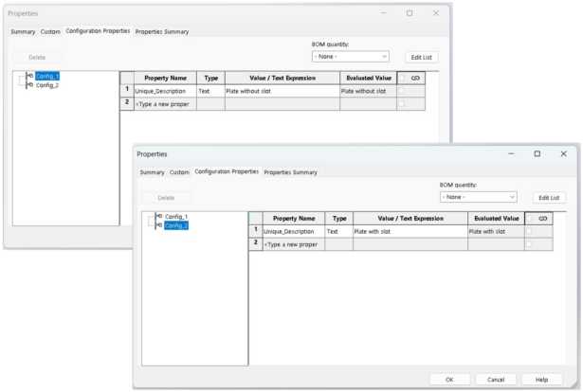
Task: Switch to Properties Summary tab in the front window
Action: point(290,171)
